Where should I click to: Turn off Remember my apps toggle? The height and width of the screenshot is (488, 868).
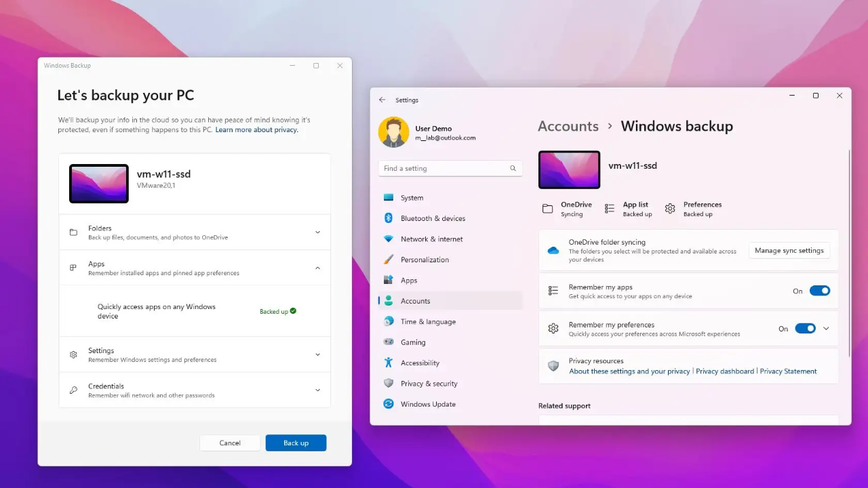pyautogui.click(x=820, y=291)
